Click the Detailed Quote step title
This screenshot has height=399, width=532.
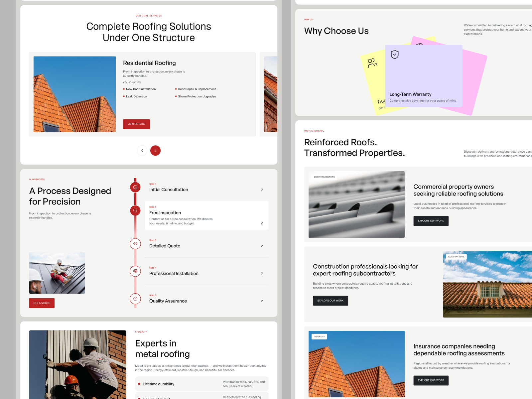point(165,246)
